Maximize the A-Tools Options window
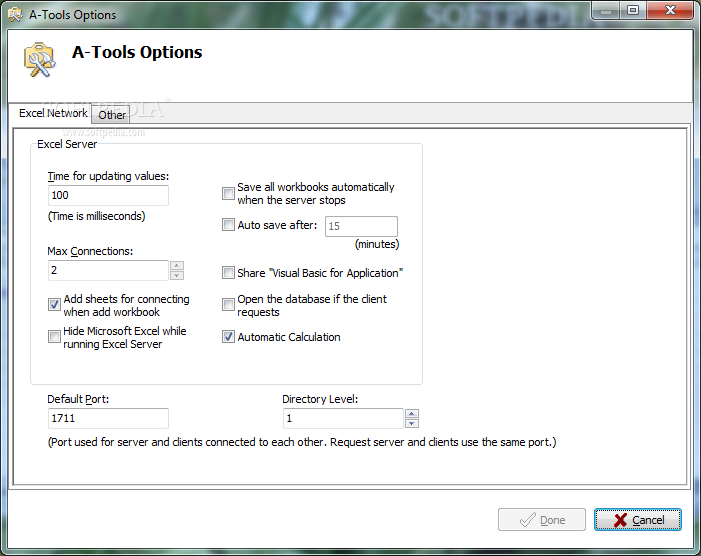 click(x=633, y=10)
